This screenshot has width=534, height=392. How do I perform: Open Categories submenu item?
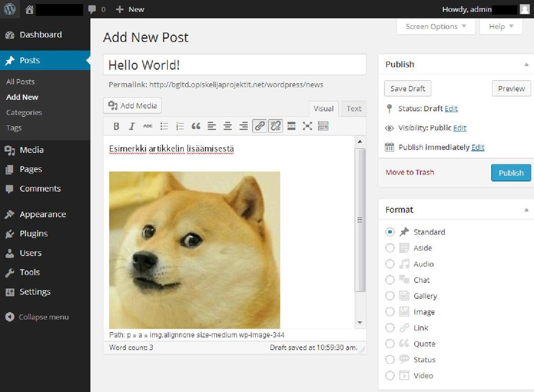point(24,112)
